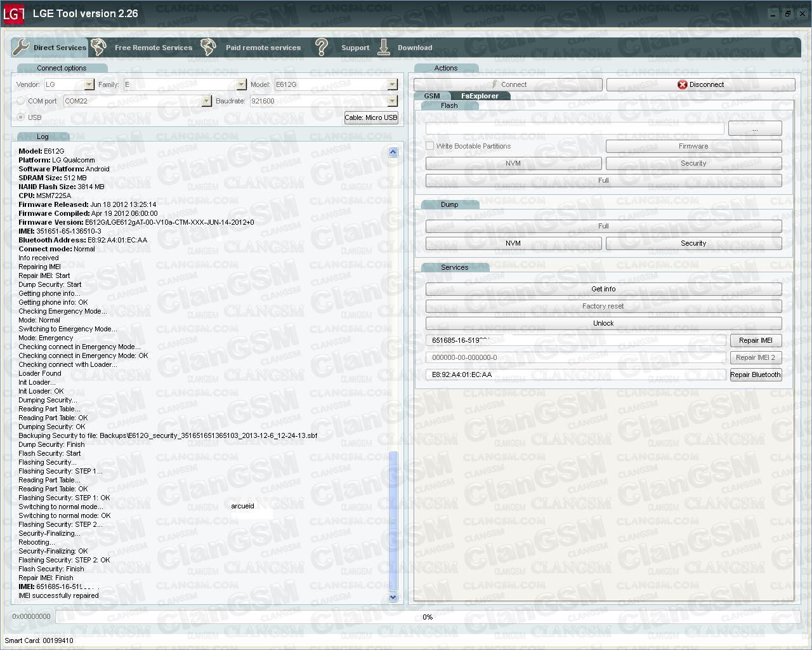This screenshot has height=650, width=812.
Task: Click log line "NAND Flash Size: 3814 MB"
Action: (62, 187)
